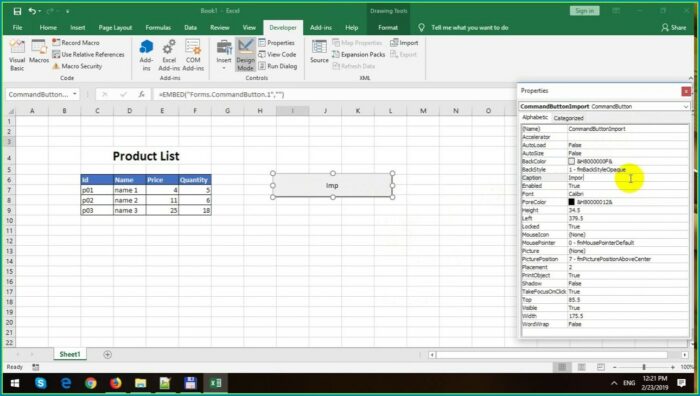Undo the last action
700x396 pixels.
(x=32, y=11)
